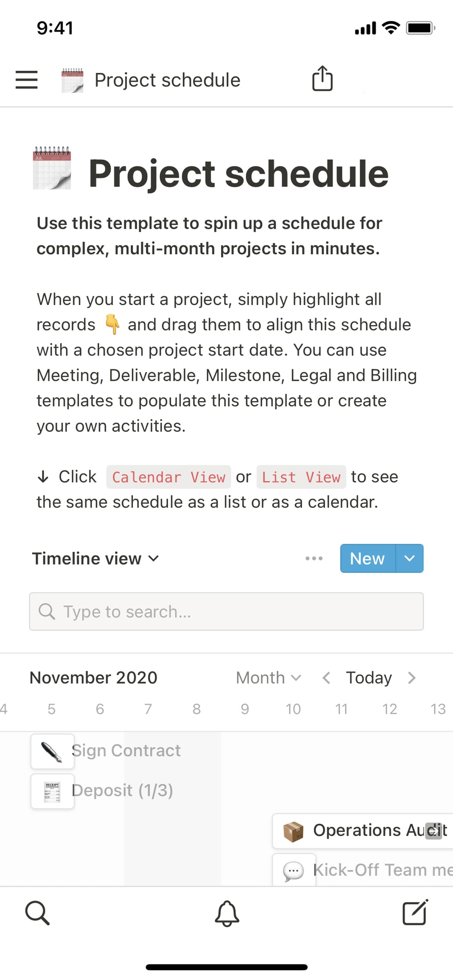453x980 pixels.
Task: Select the pen icon on Sign Contract
Action: coord(52,751)
